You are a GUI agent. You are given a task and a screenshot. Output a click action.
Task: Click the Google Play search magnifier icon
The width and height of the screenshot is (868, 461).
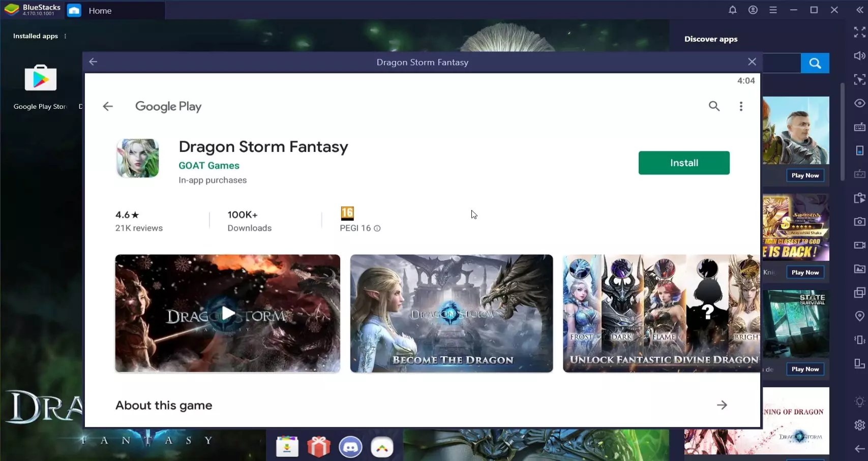click(714, 106)
